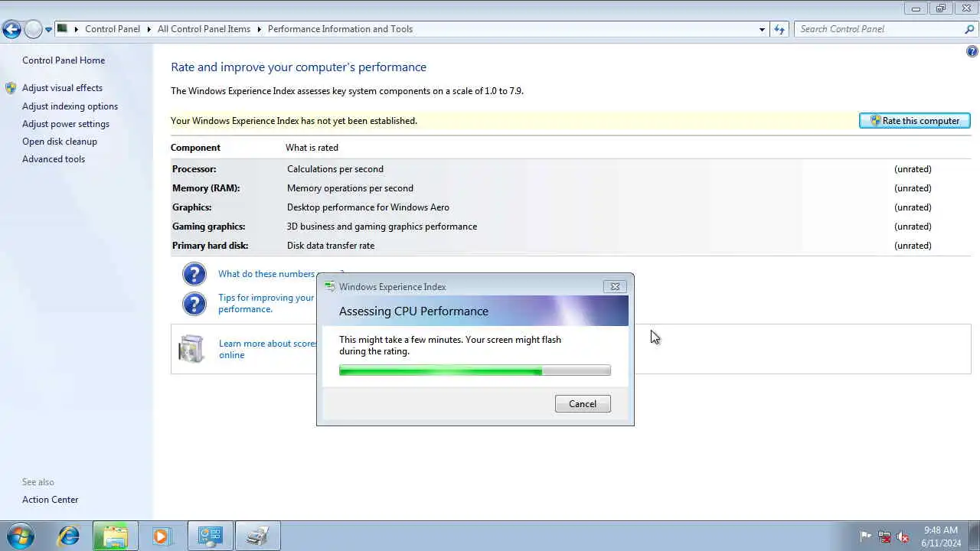Click the computer icon beside Learn more about scores
980x551 pixels.
tap(191, 349)
